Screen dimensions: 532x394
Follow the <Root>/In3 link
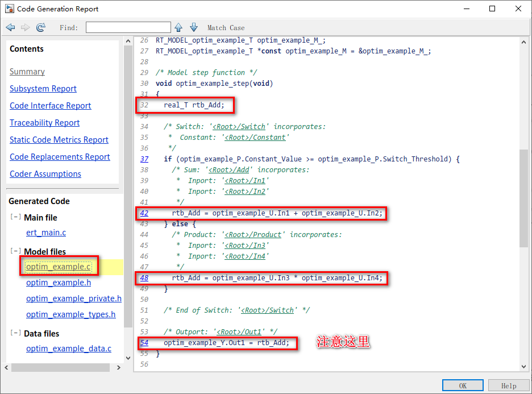pos(245,246)
